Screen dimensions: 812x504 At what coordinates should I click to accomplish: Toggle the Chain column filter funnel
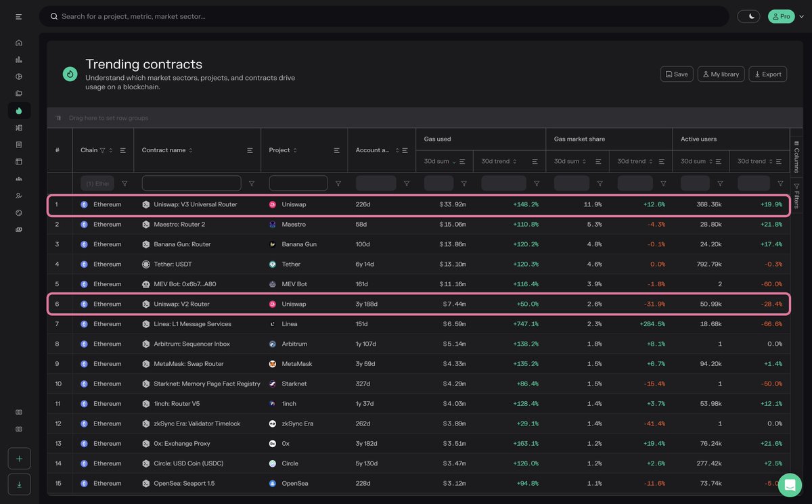click(125, 183)
